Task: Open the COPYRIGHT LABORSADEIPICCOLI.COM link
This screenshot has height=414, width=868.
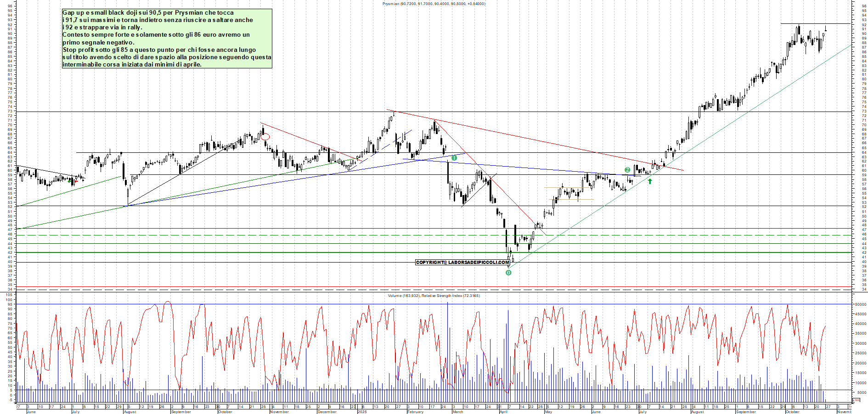Action: tap(462, 263)
